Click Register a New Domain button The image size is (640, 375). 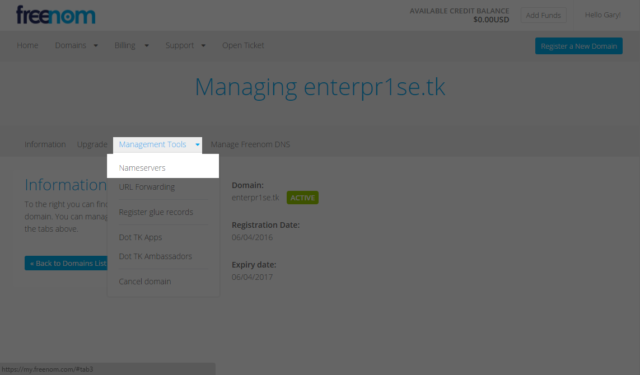pos(579,46)
